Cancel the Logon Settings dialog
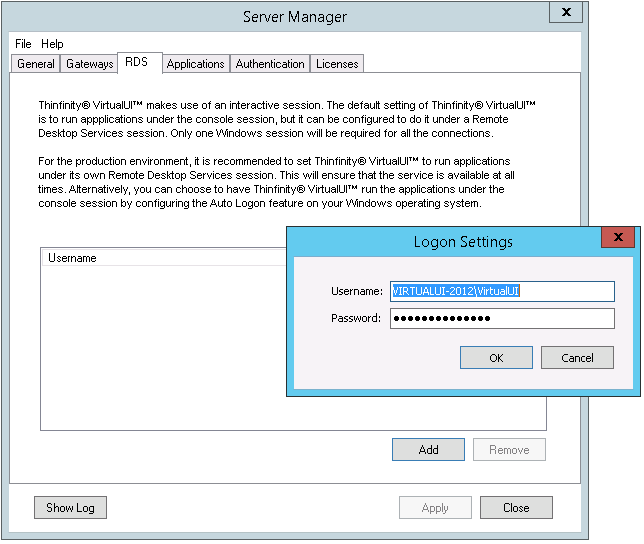Viewport: 644px width, 544px height. pyautogui.click(x=577, y=358)
